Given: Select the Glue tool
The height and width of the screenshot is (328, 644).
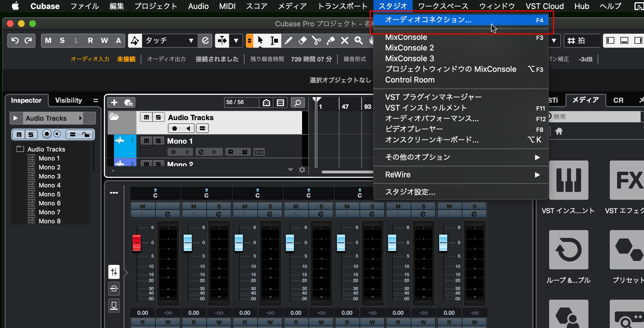Looking at the screenshot, I should pos(331,41).
